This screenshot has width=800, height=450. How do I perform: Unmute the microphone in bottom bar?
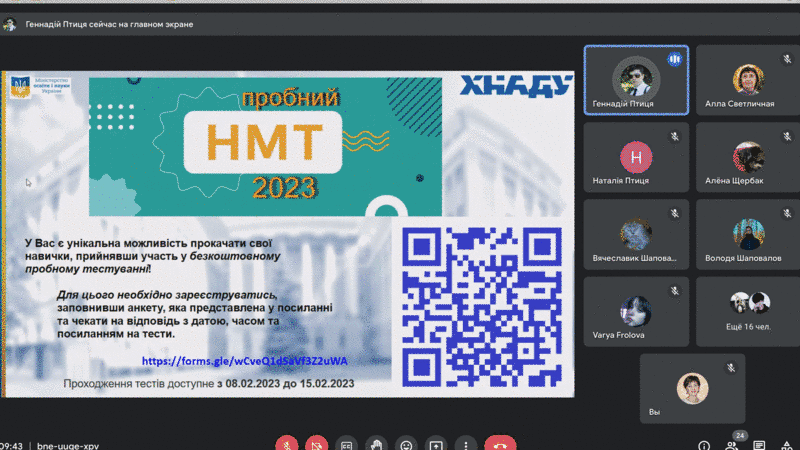[x=287, y=445]
